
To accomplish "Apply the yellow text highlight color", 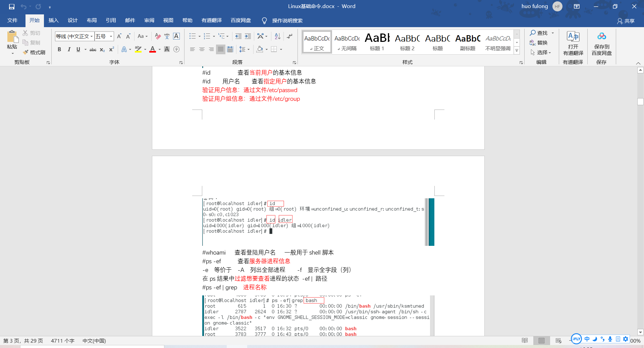I will click(138, 49).
